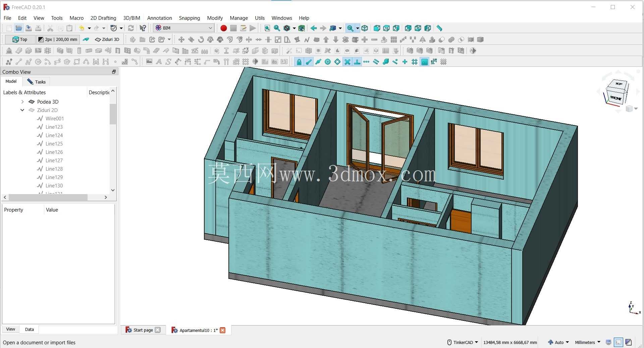Click the FRONT face of navigation cube
Viewport: 644px width, 348px height.
[x=616, y=98]
